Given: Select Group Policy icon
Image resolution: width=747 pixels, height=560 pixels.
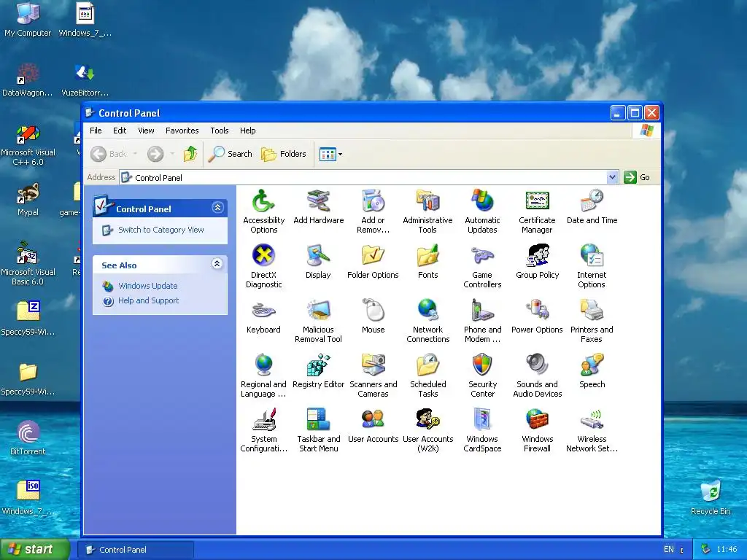Looking at the screenshot, I should [537, 262].
